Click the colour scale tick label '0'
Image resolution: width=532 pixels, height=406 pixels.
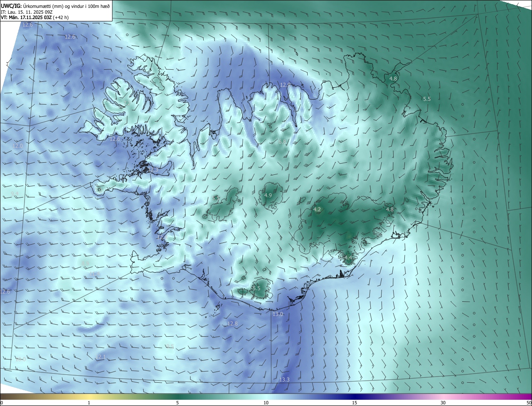coord(1,403)
